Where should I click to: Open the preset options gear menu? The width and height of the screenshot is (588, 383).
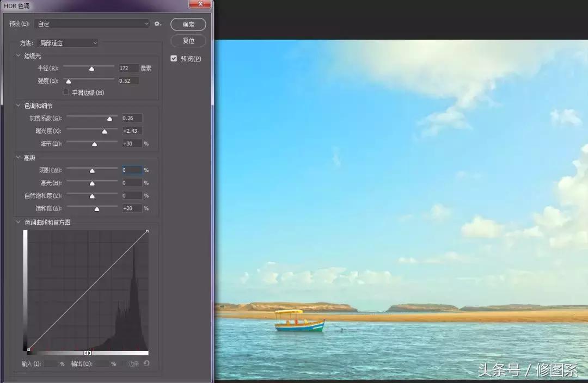[157, 23]
